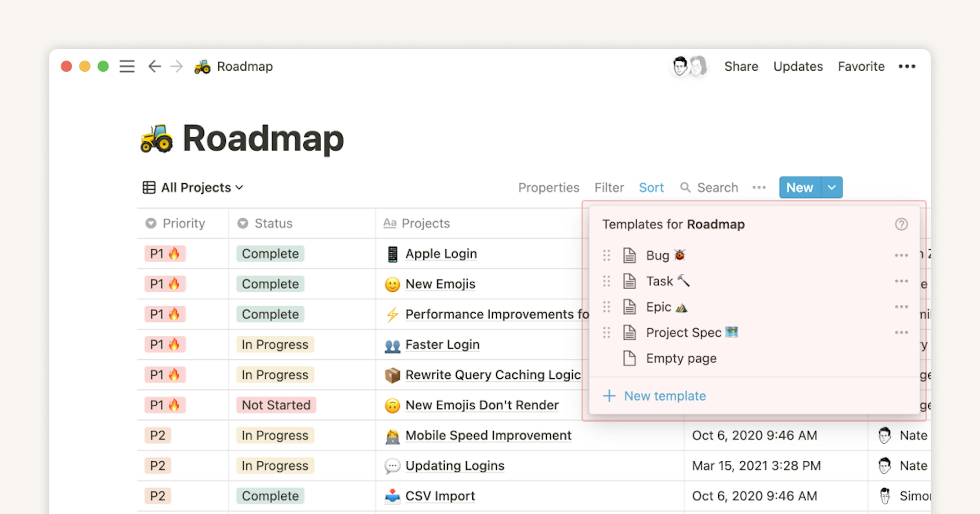980x514 pixels.
Task: Expand the New button dropdown arrow
Action: coord(836,188)
